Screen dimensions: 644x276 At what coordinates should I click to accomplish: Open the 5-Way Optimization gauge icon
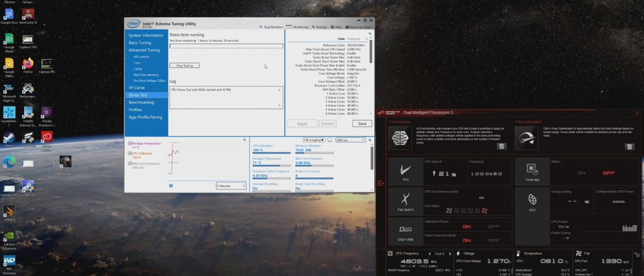526,138
